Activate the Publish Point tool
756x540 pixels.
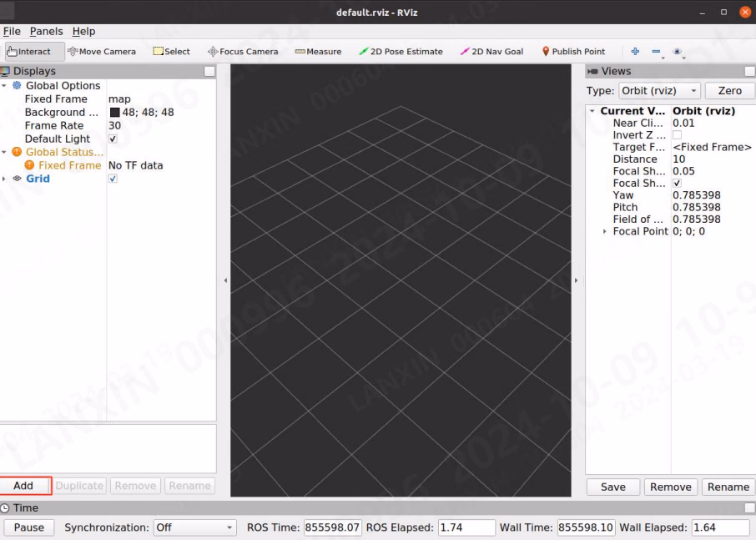coord(573,52)
